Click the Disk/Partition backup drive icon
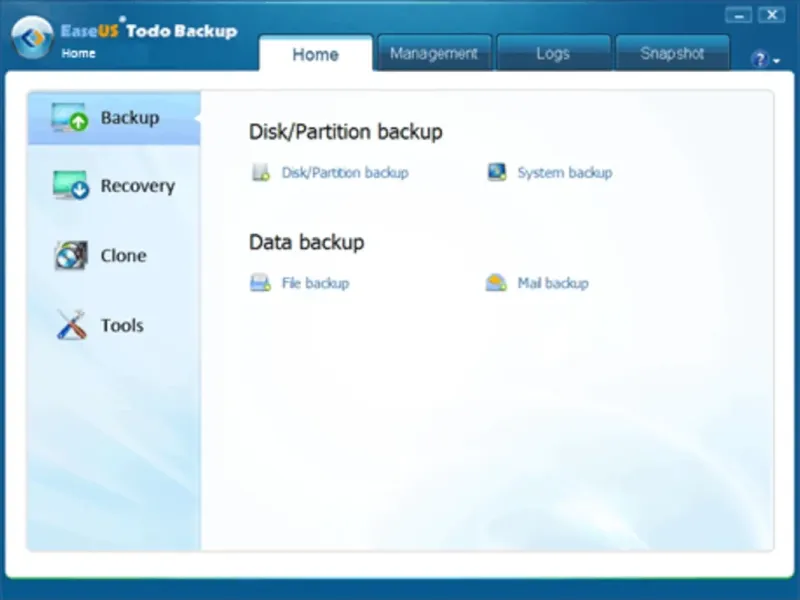Image resolution: width=800 pixels, height=600 pixels. click(261, 172)
